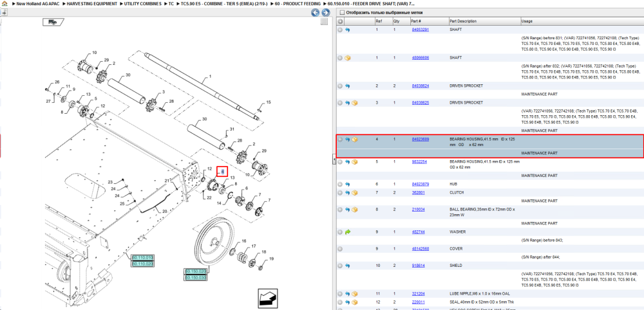Open part number link 48142568
The height and width of the screenshot is (310, 644).
click(x=420, y=248)
